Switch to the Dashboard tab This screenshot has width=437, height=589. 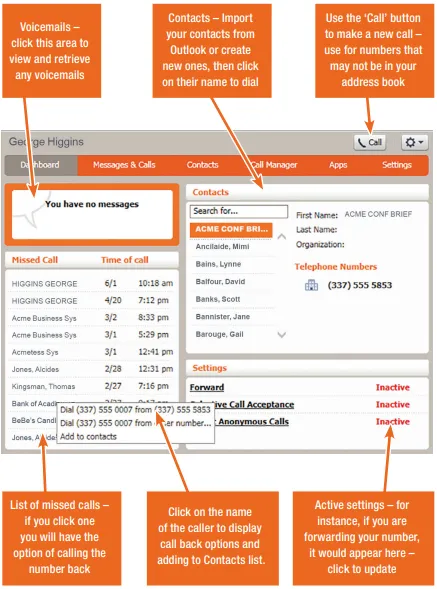tap(41, 165)
